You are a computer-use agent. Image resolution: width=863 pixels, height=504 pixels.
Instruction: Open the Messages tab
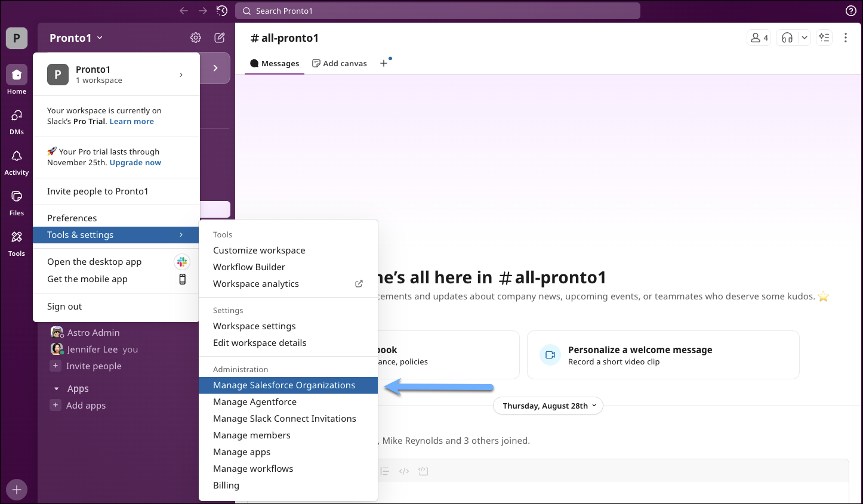[274, 63]
